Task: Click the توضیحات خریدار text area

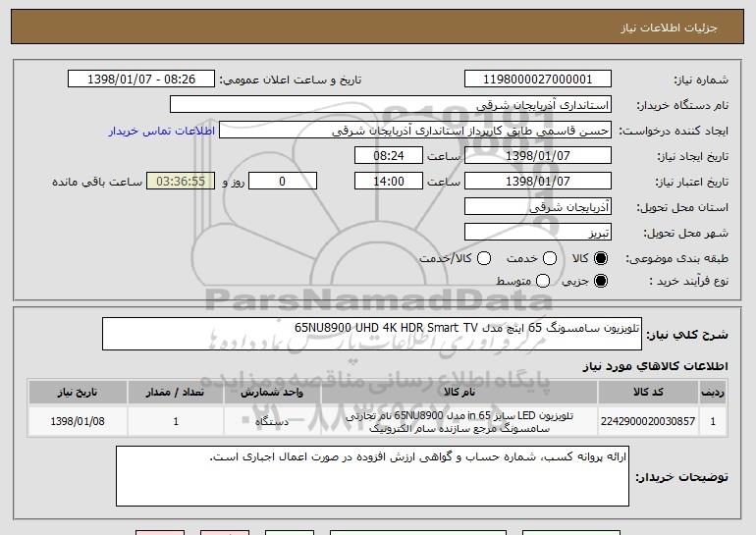Action: click(x=372, y=476)
